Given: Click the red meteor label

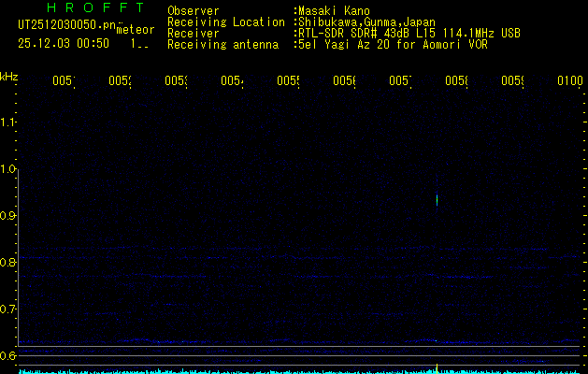Looking at the screenshot, I should point(136,29).
